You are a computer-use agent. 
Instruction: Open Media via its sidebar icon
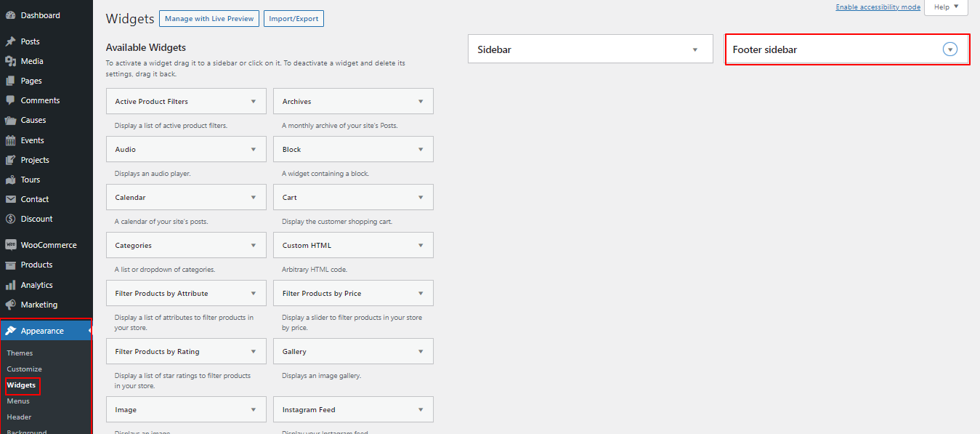click(x=10, y=61)
